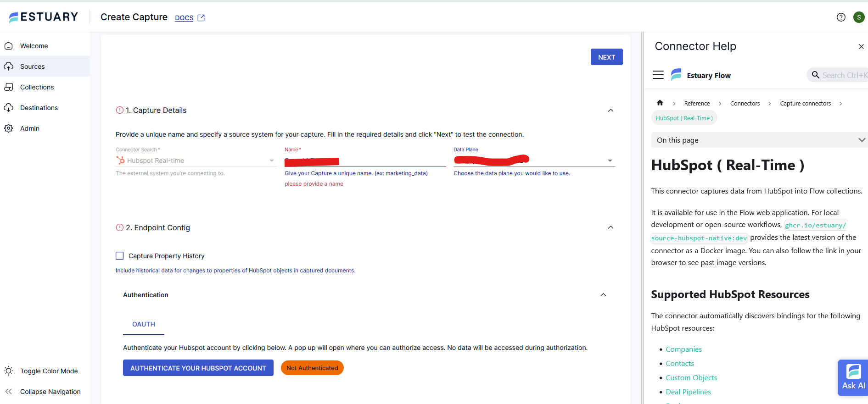Viewport: 868px width, 404px height.
Task: Click the Admin gear icon
Action: pos(8,128)
